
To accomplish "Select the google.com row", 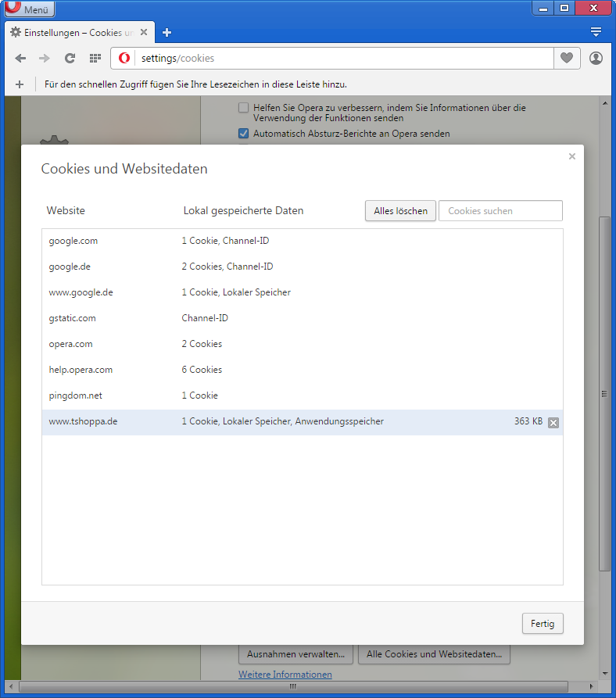I will 303,241.
